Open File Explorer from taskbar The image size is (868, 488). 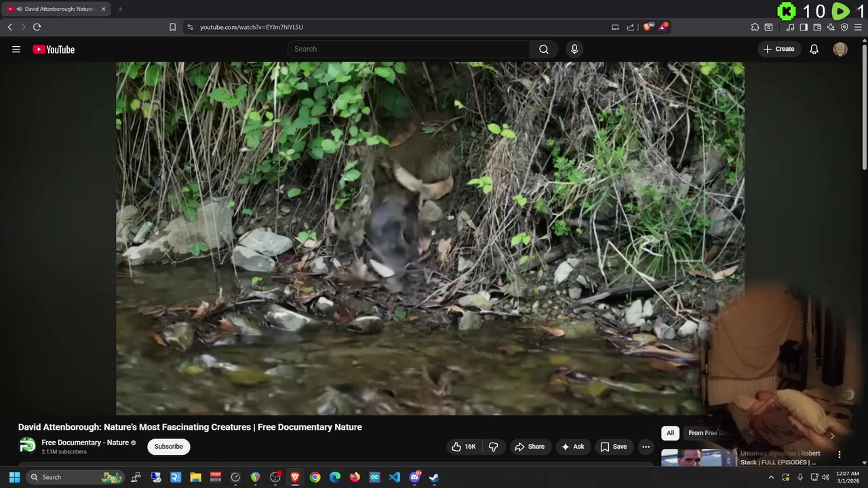pos(196,477)
